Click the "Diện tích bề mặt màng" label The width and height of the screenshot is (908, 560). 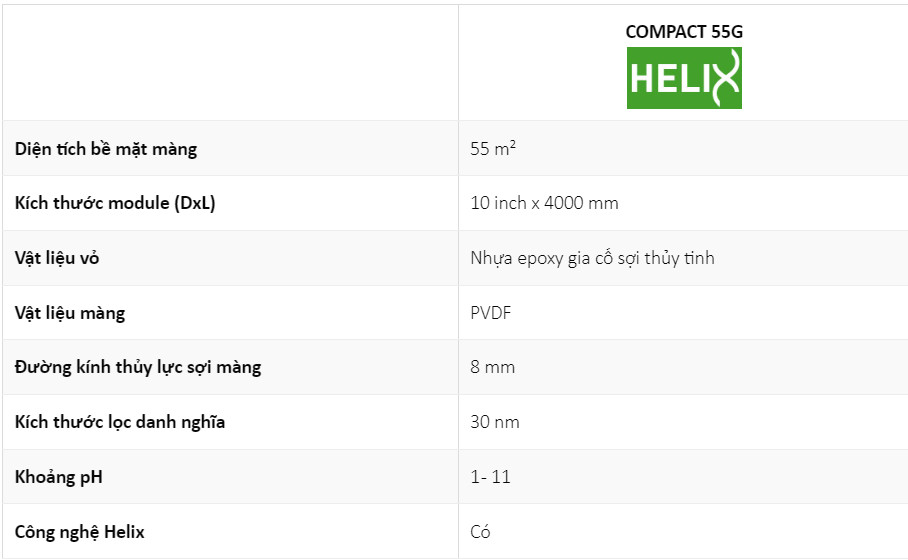coord(106,149)
